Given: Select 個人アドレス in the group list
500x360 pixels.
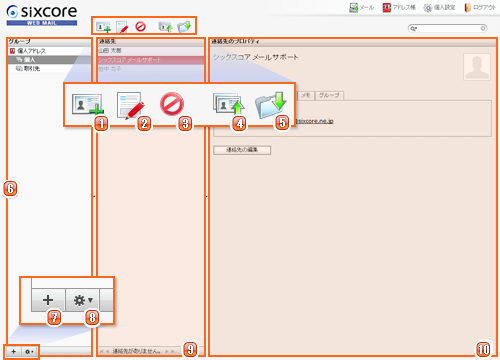Looking at the screenshot, I should (50, 51).
